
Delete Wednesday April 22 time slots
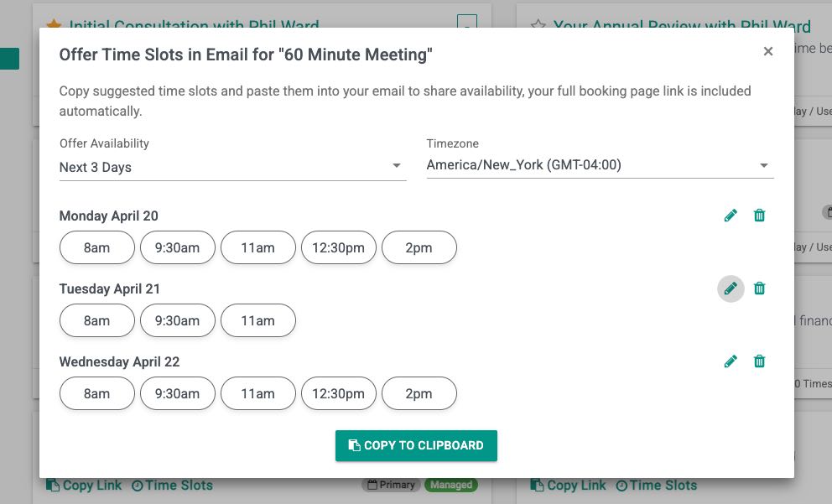point(759,361)
